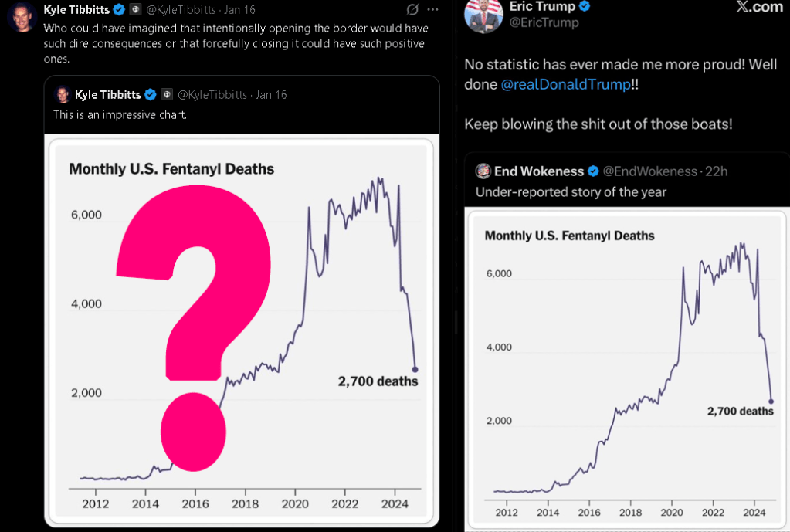The width and height of the screenshot is (790, 532).
Task: Click the small avatar in Kyle's quoted post
Action: click(x=62, y=94)
